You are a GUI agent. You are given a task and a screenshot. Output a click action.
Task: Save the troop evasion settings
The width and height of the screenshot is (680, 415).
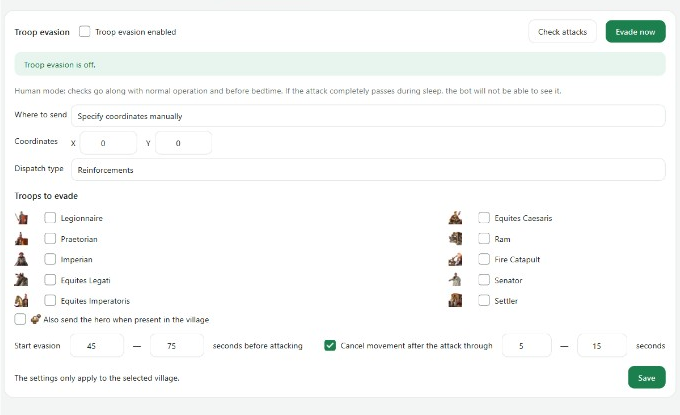coord(646,378)
